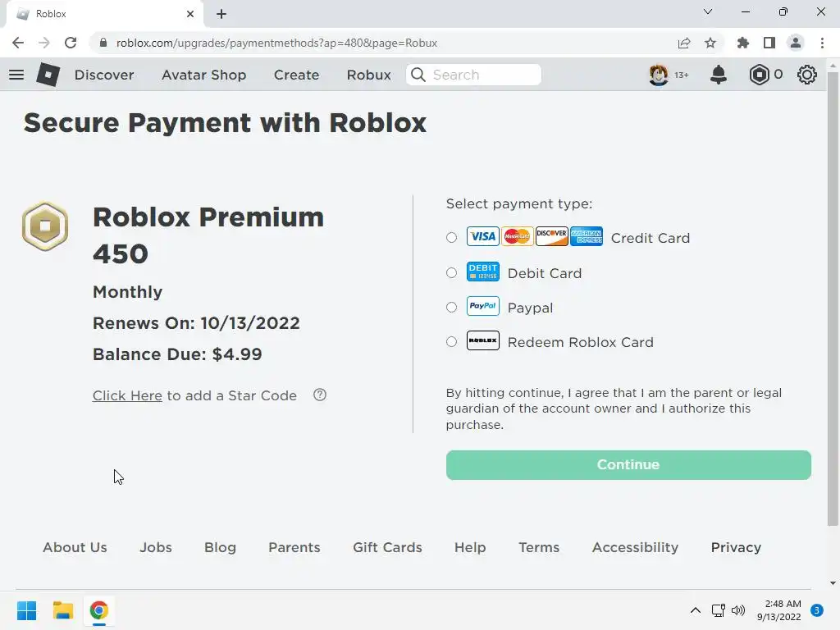This screenshot has width=840, height=630.
Task: Open the Robux menu item
Action: (x=368, y=75)
